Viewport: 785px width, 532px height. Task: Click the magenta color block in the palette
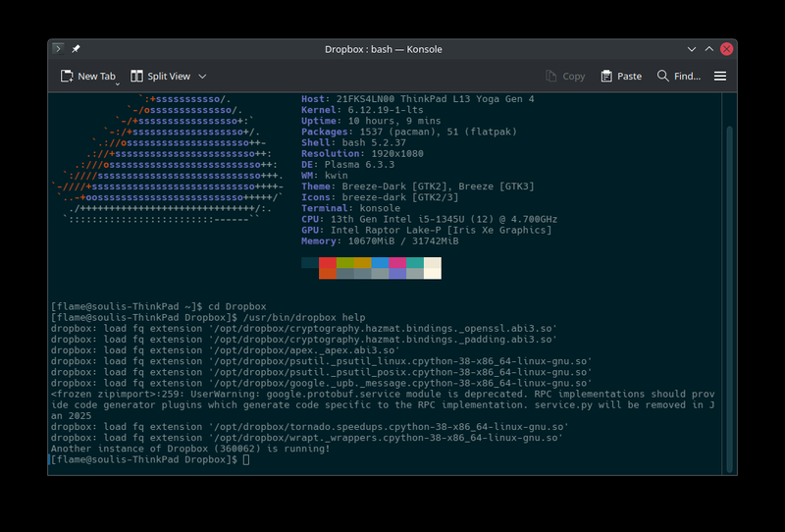pos(397,263)
